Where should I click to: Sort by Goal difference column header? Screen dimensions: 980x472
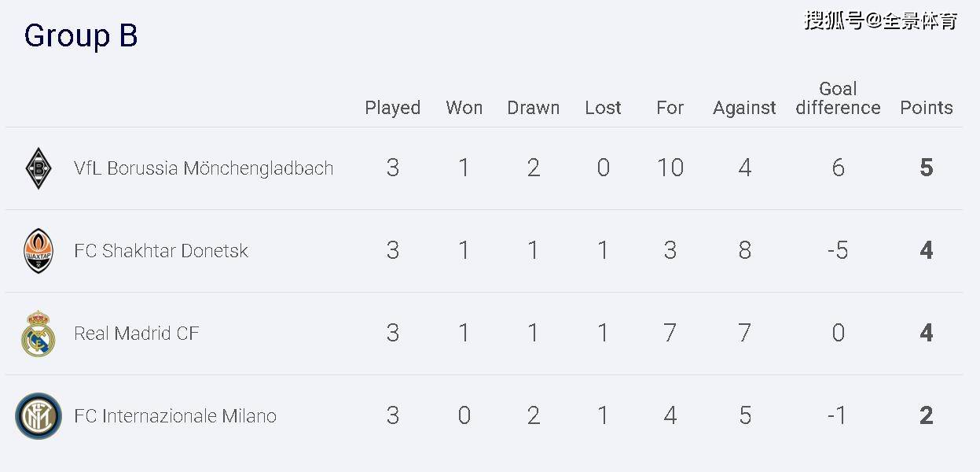pos(839,98)
